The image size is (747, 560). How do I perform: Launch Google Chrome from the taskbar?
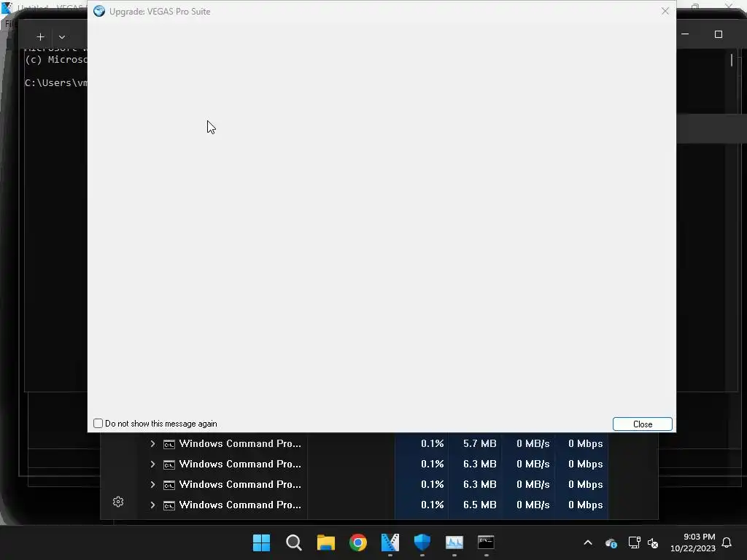point(357,542)
